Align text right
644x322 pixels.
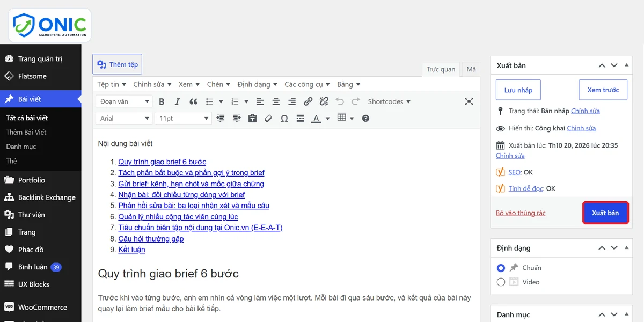pyautogui.click(x=292, y=101)
